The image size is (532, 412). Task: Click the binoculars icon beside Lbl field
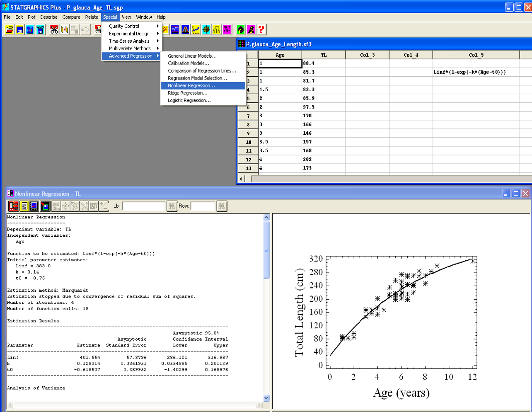coord(172,206)
